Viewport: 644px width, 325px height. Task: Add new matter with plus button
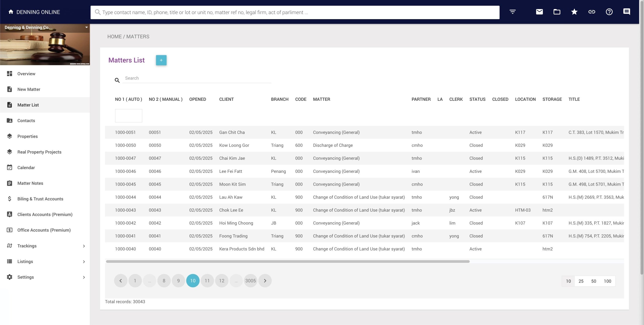pyautogui.click(x=161, y=60)
